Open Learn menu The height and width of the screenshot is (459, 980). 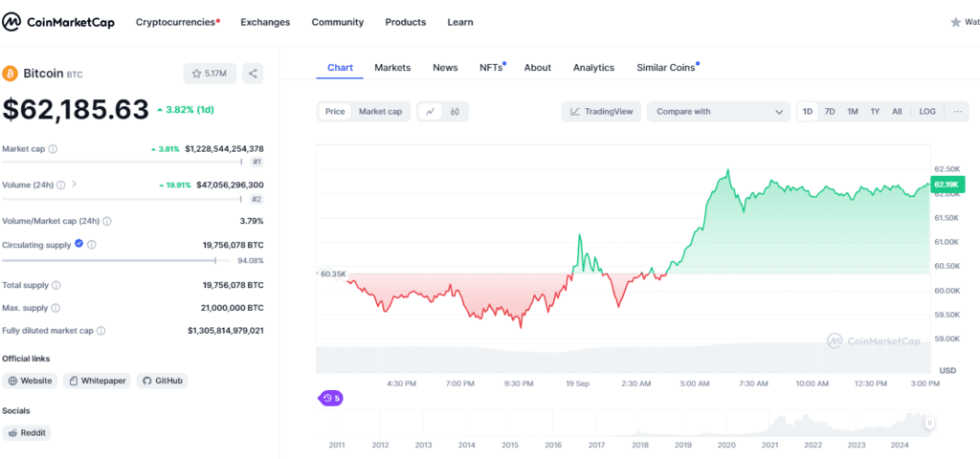click(x=460, y=23)
